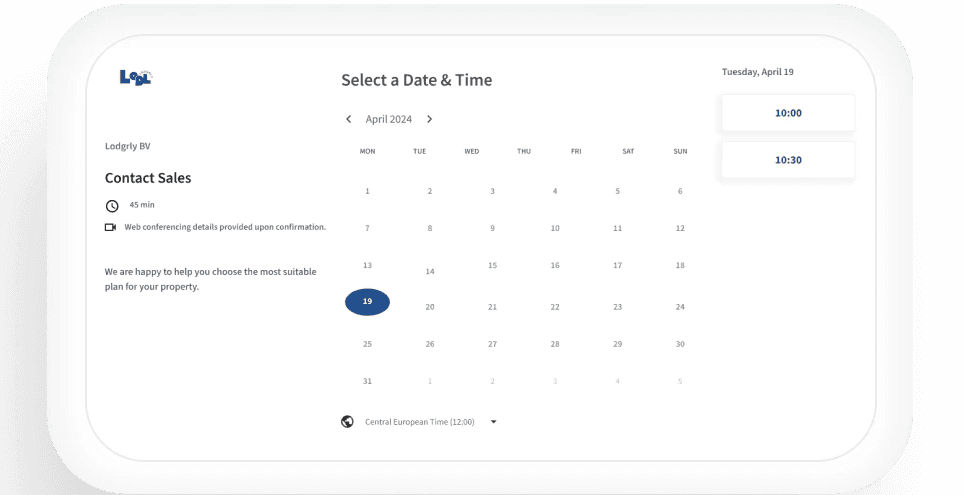Select date 14 on the calendar
Viewport: 963px width, 495px height.
click(x=430, y=271)
